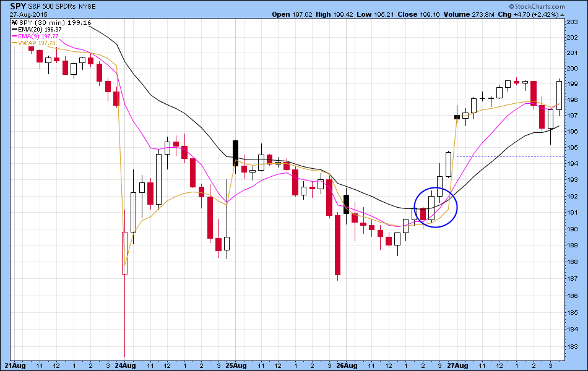Click the 27Aug opening black candle near 197
Screen dimensions: 588x371
click(457, 117)
